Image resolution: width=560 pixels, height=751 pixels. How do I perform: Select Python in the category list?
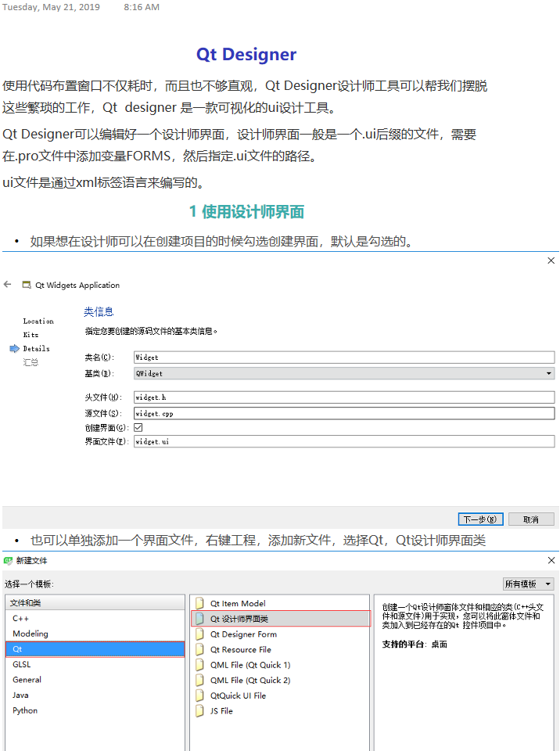pyautogui.click(x=95, y=710)
